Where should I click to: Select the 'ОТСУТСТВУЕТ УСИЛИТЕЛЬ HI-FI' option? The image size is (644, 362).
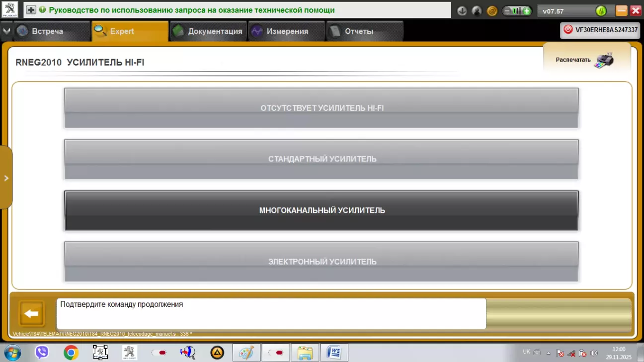(x=322, y=108)
